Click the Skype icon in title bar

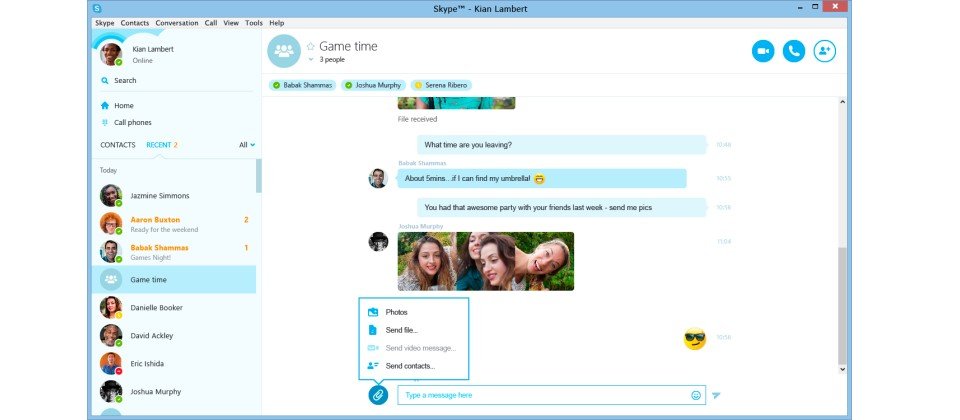[97, 8]
